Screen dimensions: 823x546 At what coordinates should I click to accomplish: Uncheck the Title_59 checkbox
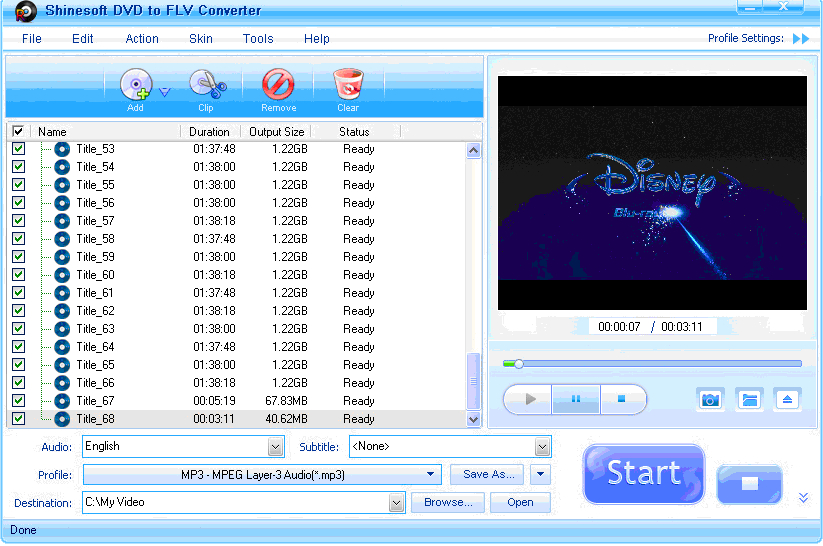[18, 257]
